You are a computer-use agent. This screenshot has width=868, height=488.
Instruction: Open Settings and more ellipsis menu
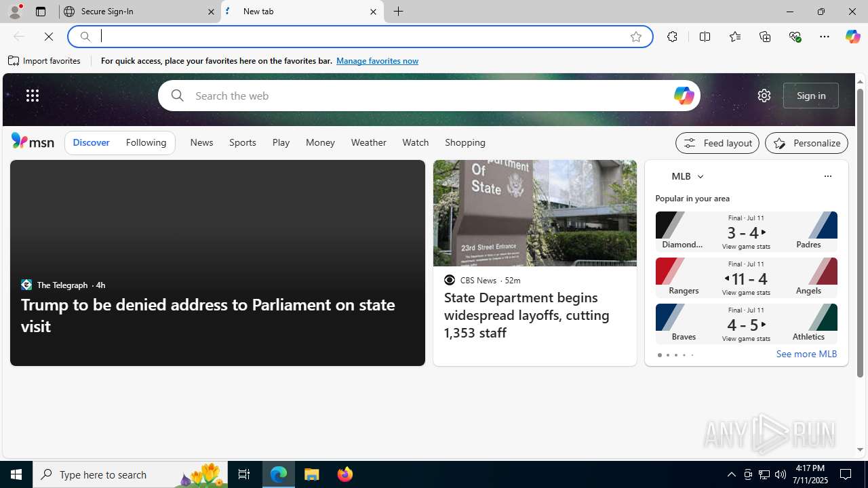click(x=825, y=37)
